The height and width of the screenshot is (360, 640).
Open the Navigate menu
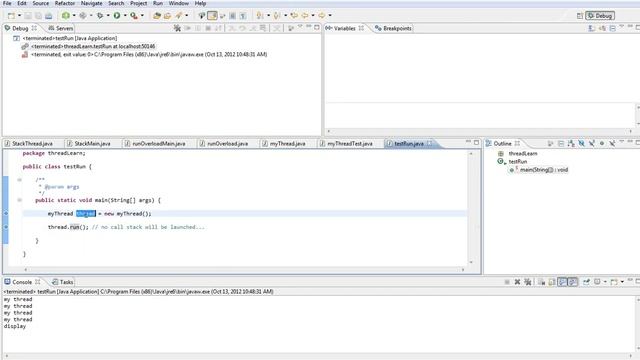point(91,3)
